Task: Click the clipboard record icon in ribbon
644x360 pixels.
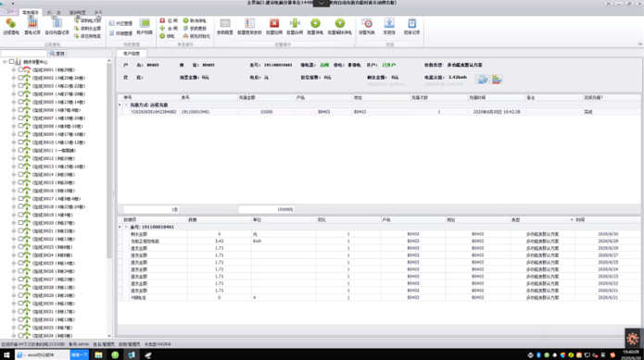Action: (x=411, y=23)
